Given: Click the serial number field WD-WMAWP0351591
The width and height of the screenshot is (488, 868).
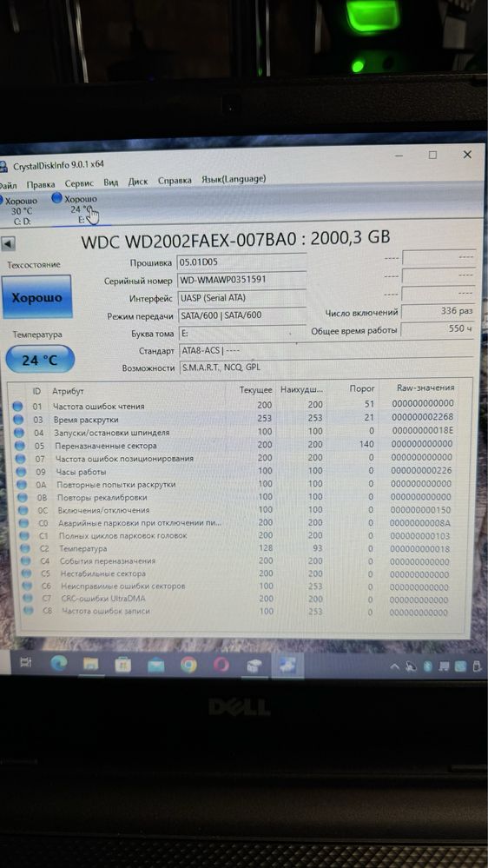Looking at the screenshot, I should [241, 280].
